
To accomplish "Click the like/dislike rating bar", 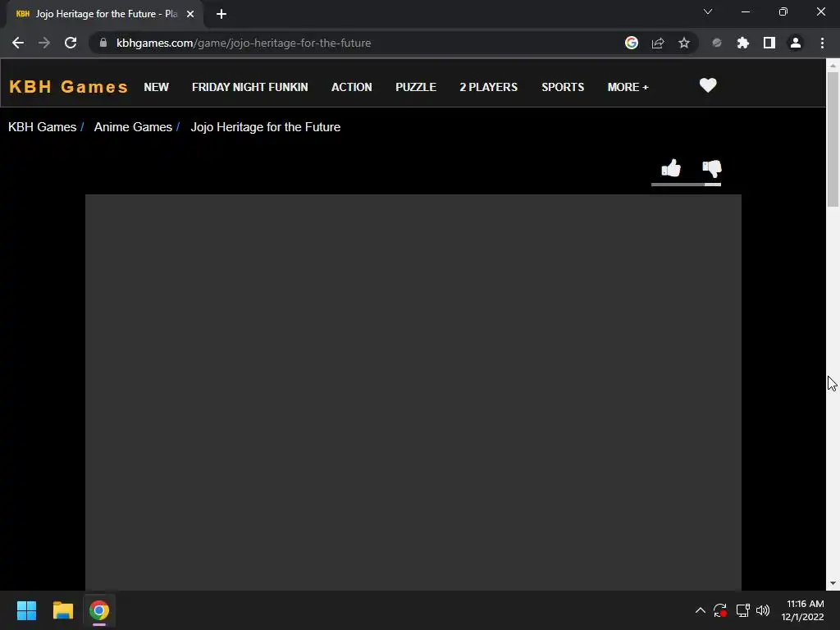I will tap(686, 185).
